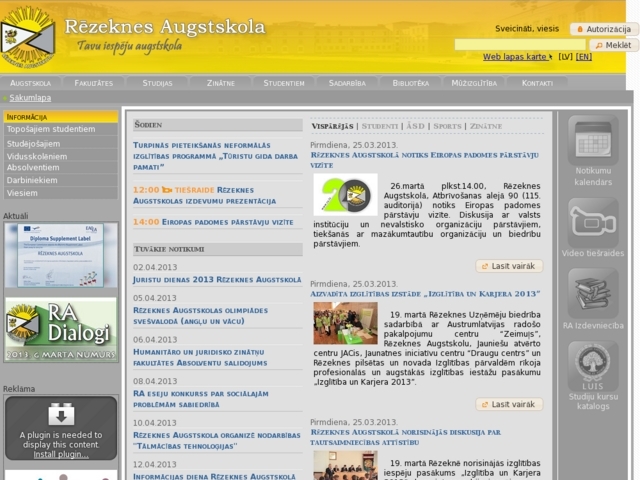640x480 pixels.
Task: Click the Informācija sidebar header
Action: 60,117
